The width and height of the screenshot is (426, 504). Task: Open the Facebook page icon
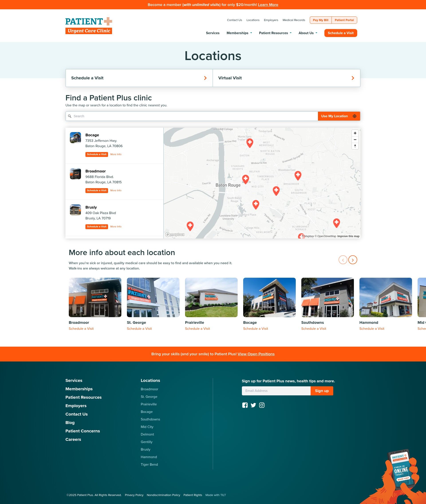[245, 405]
